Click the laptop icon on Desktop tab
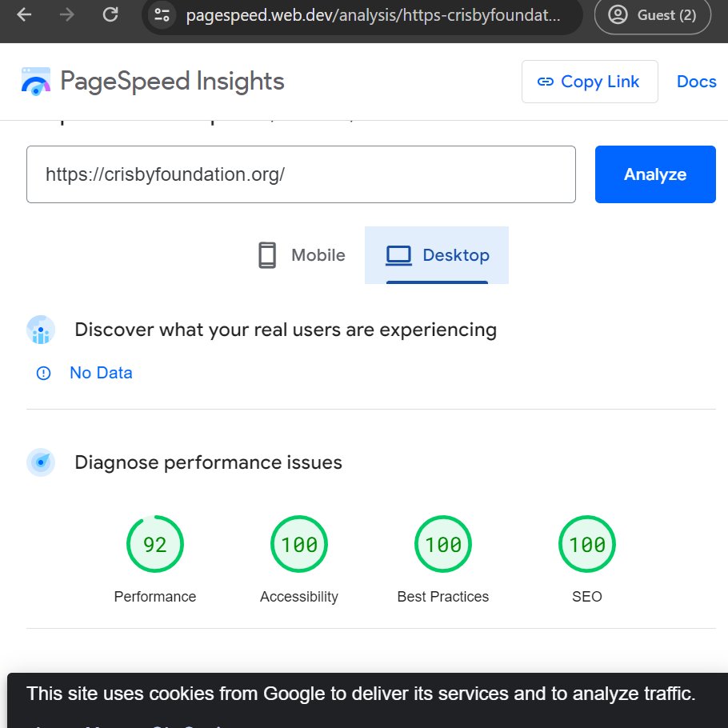Screen dimensions: 728x728 [x=398, y=255]
